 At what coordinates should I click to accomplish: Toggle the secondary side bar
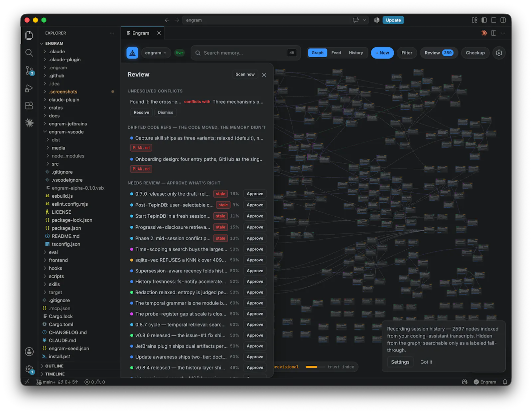coord(503,20)
